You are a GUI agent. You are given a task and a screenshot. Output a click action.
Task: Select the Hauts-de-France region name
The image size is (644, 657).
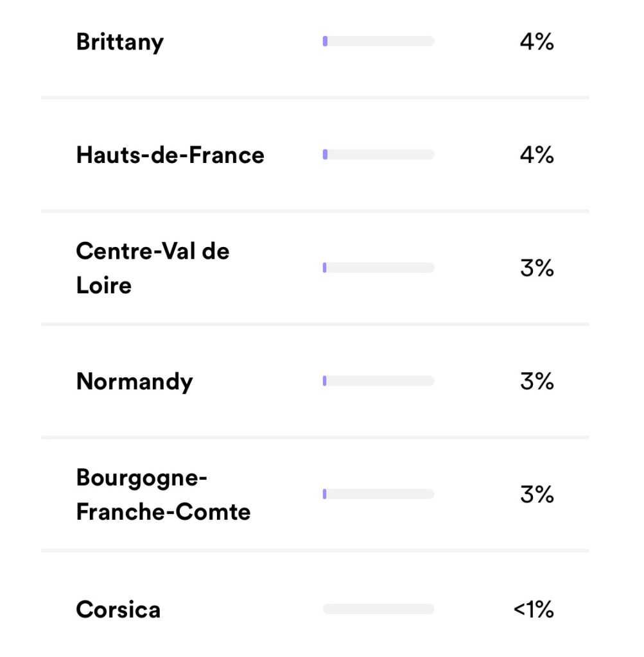pyautogui.click(x=170, y=155)
